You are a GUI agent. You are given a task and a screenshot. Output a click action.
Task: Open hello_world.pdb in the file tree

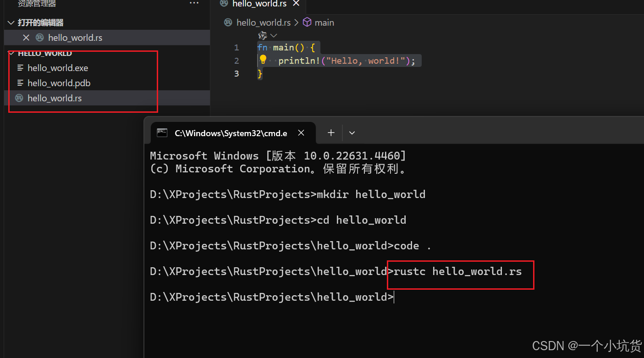(59, 83)
